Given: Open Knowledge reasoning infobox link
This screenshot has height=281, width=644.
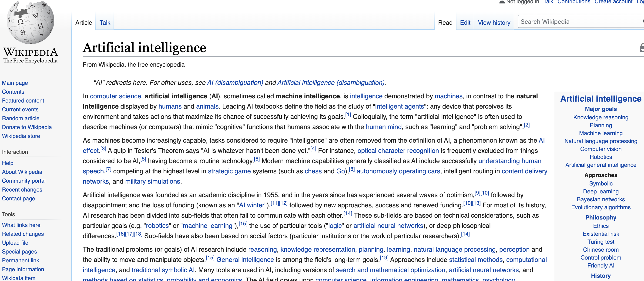Looking at the screenshot, I should coord(601,117).
